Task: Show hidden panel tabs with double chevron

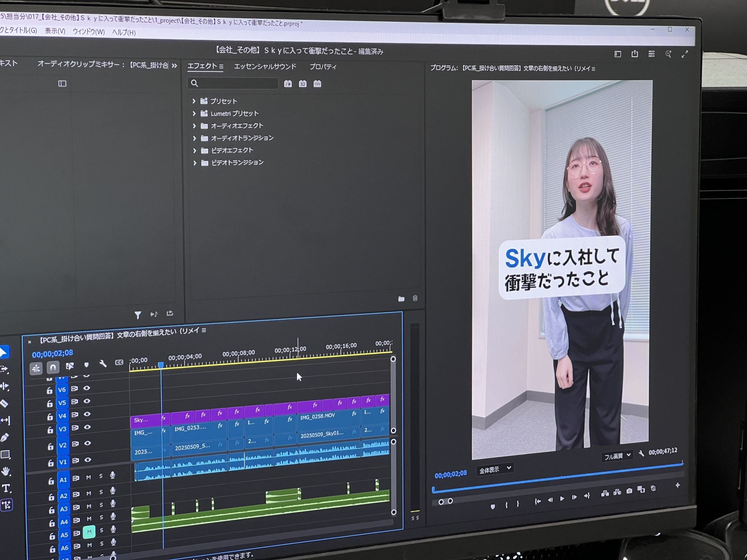Action: coord(174,65)
